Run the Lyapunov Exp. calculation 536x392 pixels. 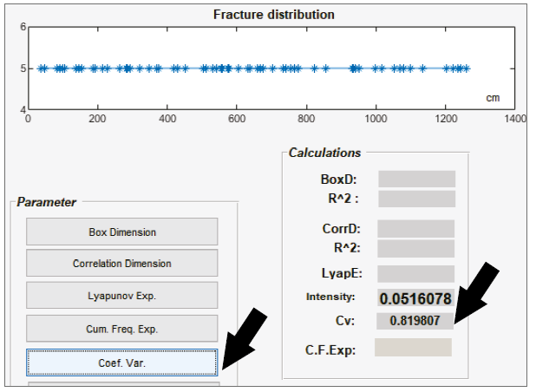point(121,296)
